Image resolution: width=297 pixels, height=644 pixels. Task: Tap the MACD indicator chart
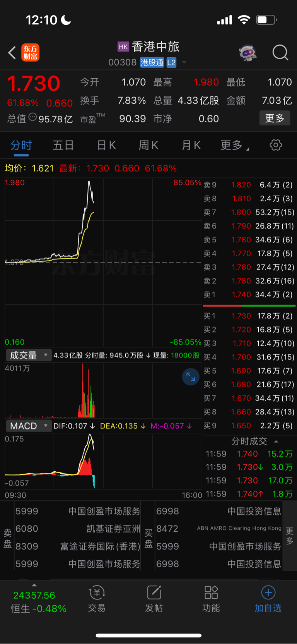tap(103, 462)
